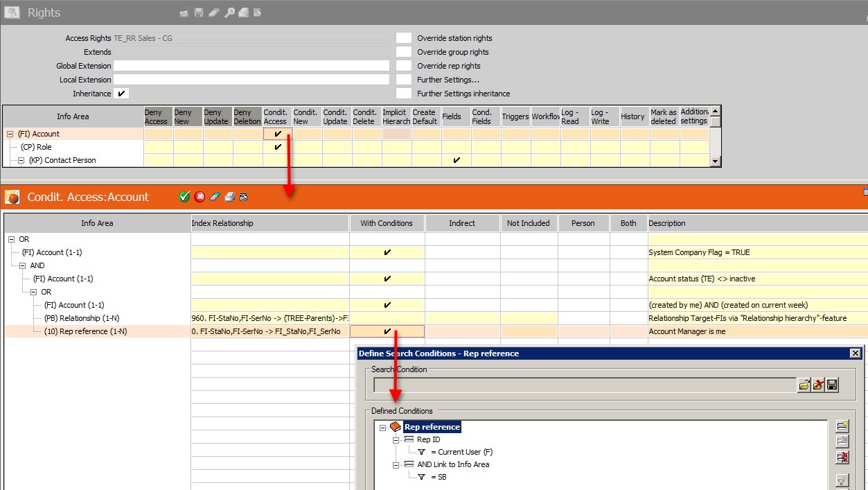The image size is (868, 490).
Task: Click the printer icon in Condit. Access toolbar
Action: tap(229, 197)
